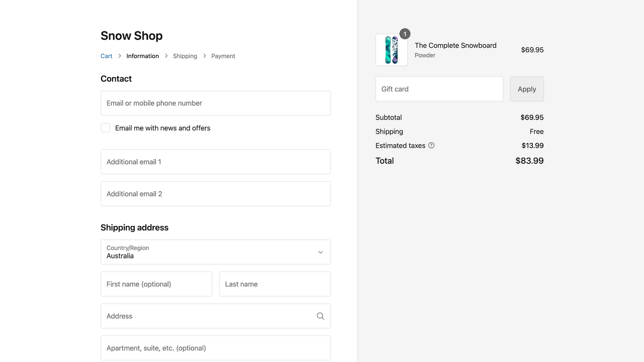Click the item quantity badge showing 1
This screenshot has width=644, height=362.
405,34
